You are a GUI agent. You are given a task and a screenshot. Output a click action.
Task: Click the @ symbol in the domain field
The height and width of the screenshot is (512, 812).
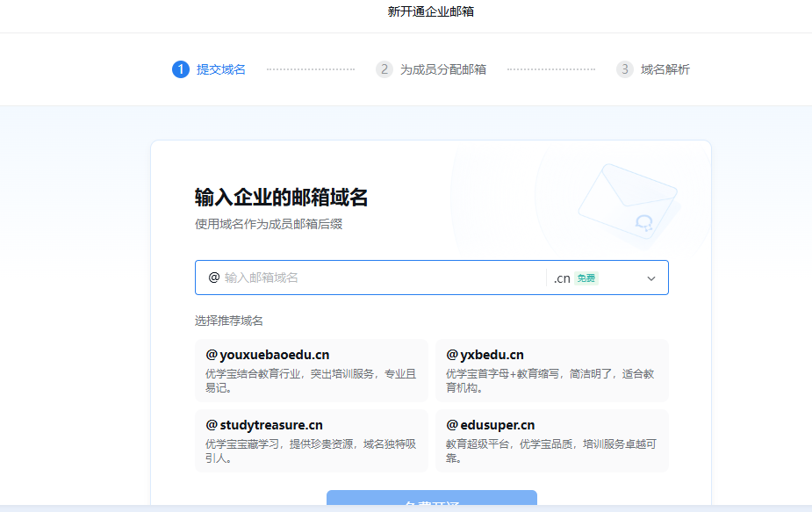tap(213, 278)
